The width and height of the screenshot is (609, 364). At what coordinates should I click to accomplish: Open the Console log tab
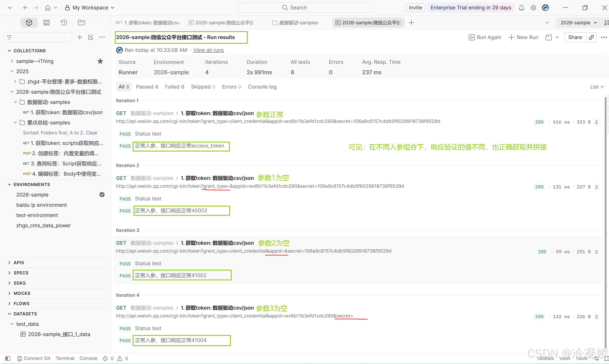pos(262,87)
